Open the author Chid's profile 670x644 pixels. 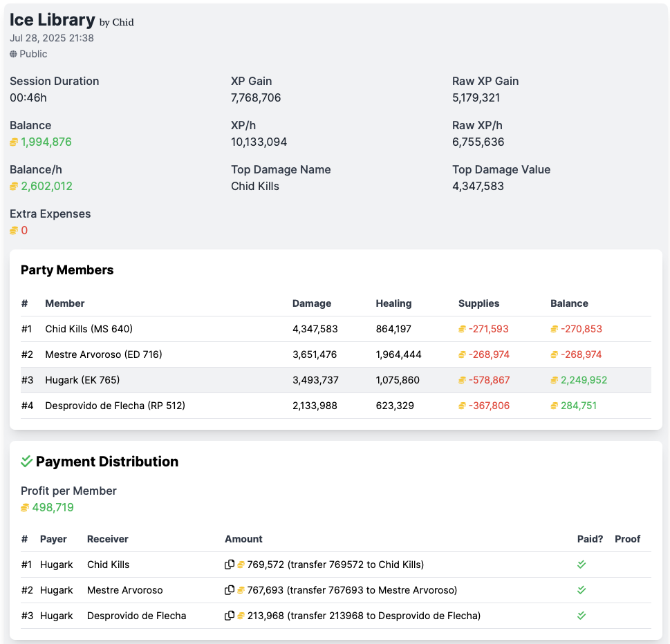(122, 22)
